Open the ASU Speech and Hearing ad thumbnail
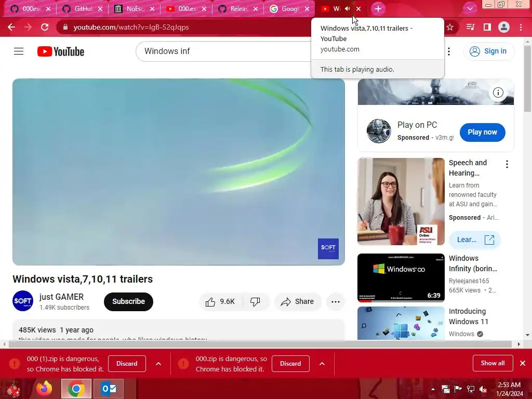The image size is (532, 399). coord(401,202)
